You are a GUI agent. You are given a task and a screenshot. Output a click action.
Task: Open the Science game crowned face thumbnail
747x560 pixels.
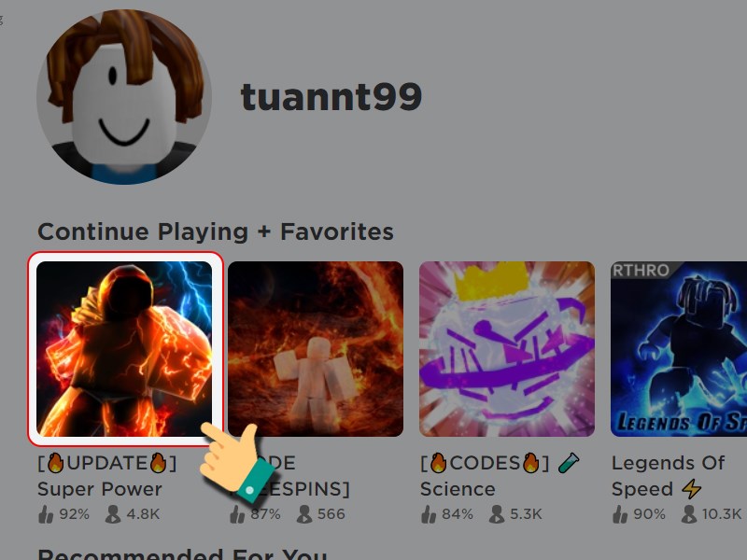pos(507,348)
